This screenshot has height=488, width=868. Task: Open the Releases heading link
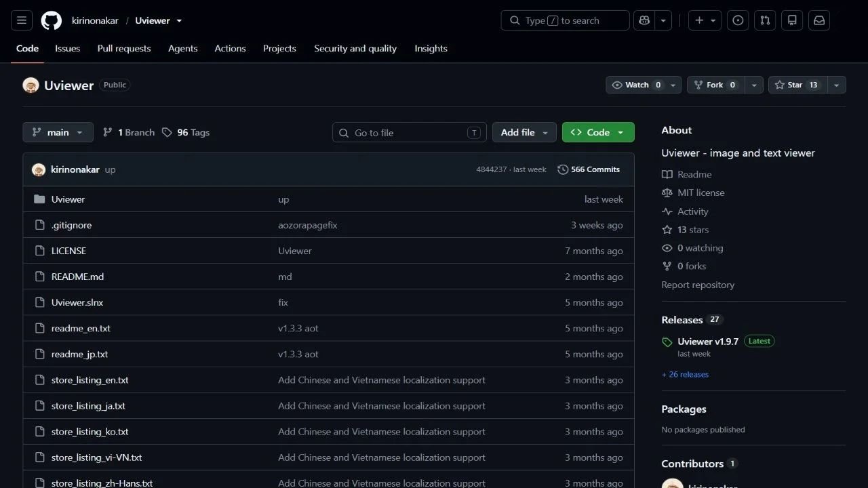coord(682,320)
